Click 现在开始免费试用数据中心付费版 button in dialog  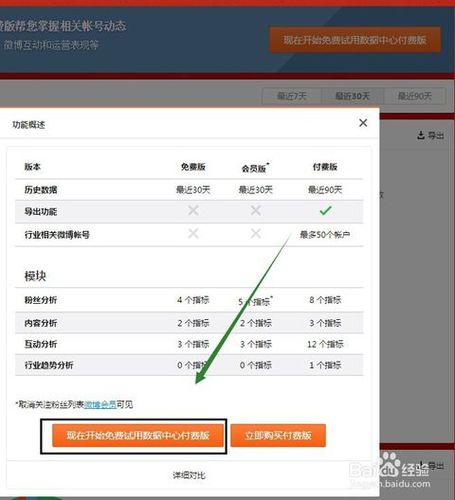click(x=138, y=435)
